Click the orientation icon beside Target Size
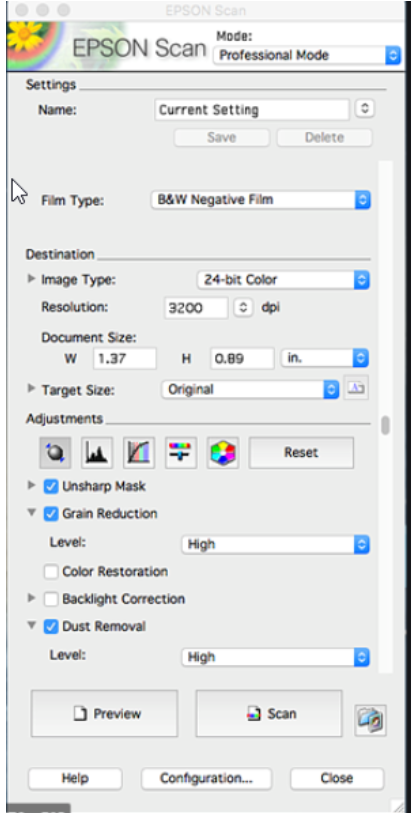420x816 pixels. tap(357, 388)
